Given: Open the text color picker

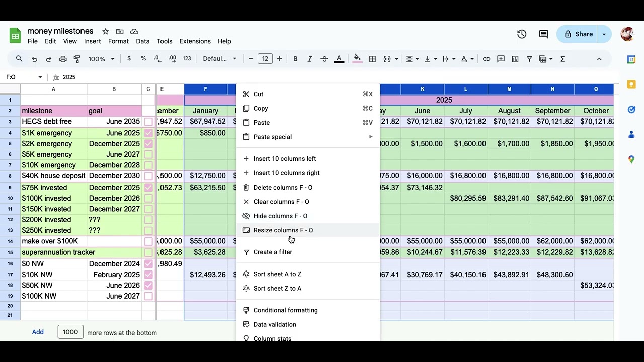Looking at the screenshot, I should coord(339,59).
